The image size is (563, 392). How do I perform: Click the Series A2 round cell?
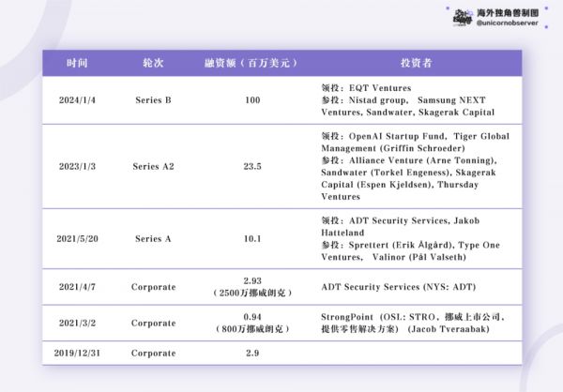(152, 166)
